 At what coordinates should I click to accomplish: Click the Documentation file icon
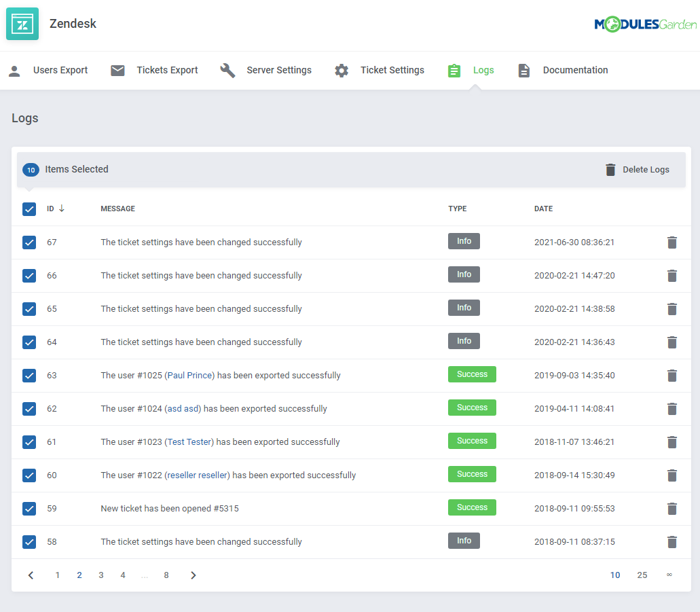(x=523, y=71)
